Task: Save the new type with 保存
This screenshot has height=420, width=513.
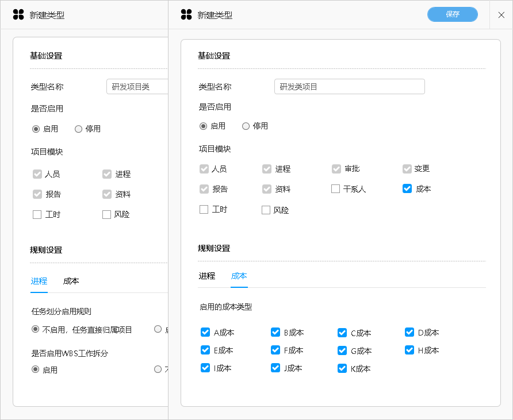Action: pos(452,14)
